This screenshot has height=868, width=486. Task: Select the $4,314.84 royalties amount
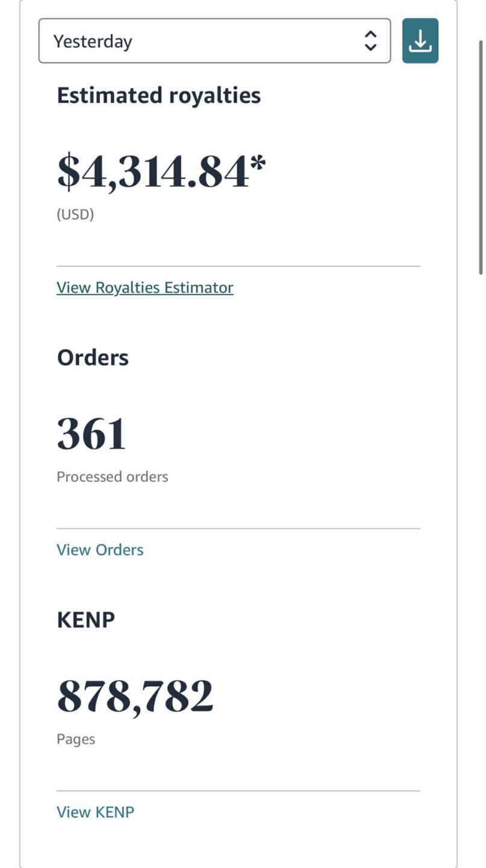tap(152, 172)
